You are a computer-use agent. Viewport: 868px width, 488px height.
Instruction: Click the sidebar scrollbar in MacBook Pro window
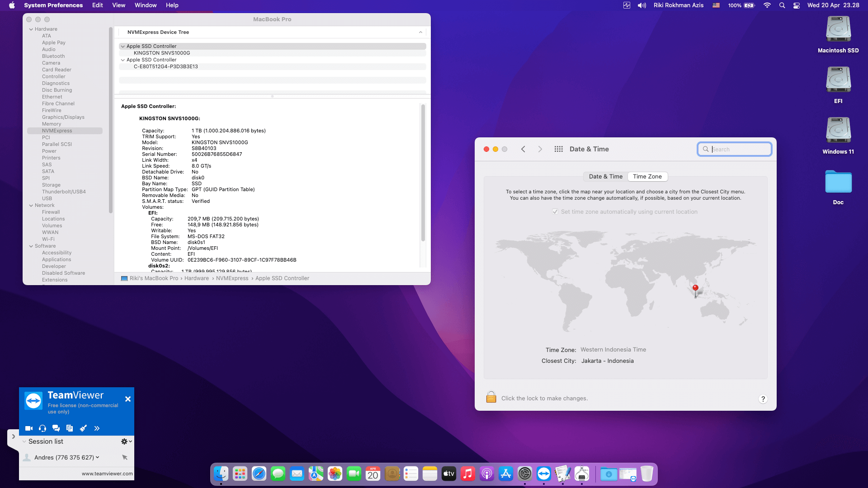[x=111, y=120]
